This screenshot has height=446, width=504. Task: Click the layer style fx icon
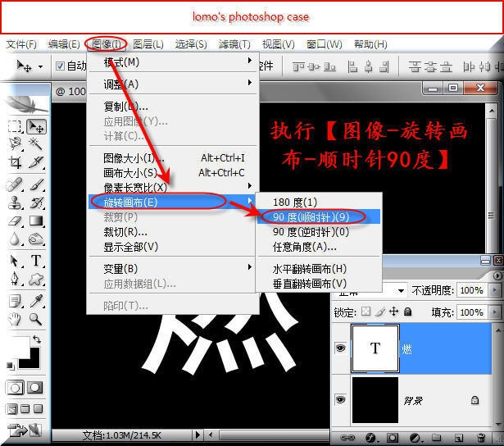tap(370, 438)
